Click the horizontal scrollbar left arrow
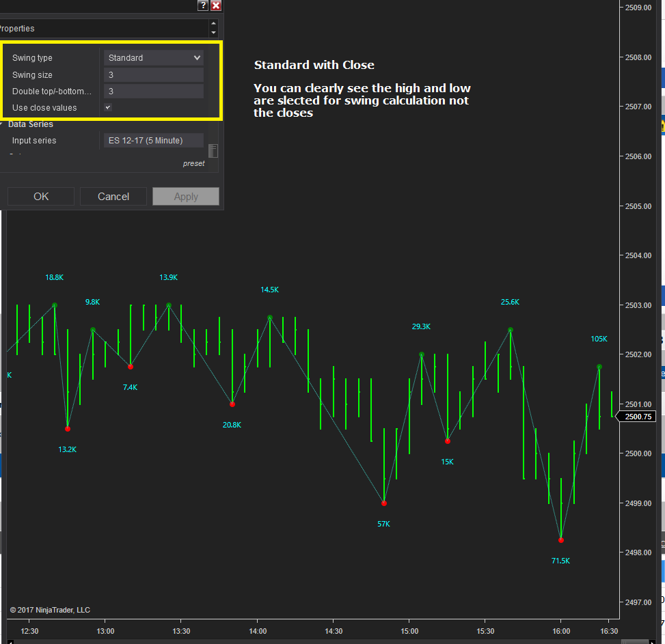This screenshot has height=644, width=665. 11,642
